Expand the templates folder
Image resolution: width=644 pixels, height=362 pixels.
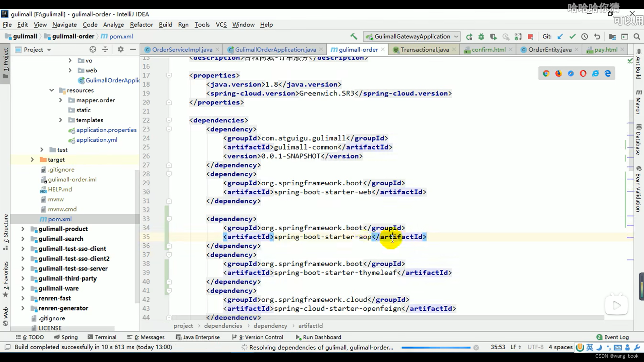click(61, 120)
